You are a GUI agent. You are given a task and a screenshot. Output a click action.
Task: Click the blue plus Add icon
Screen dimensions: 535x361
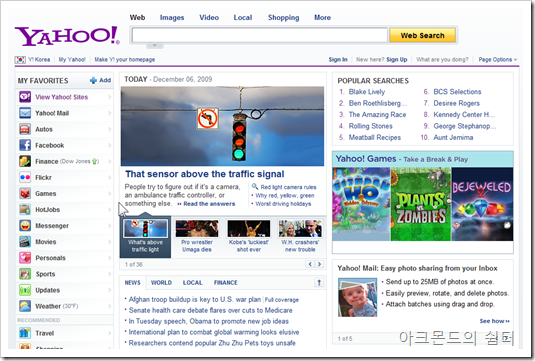(93, 81)
